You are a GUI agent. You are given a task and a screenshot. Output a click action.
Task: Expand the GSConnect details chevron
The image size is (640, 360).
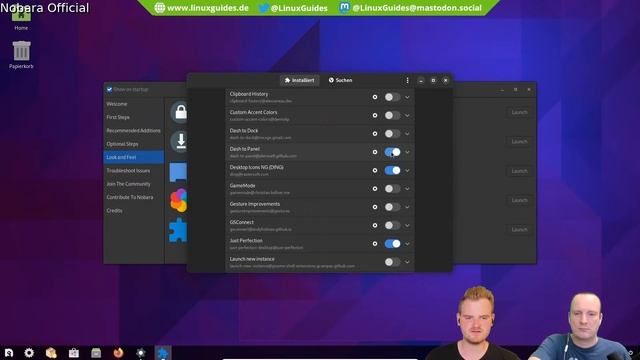point(407,226)
